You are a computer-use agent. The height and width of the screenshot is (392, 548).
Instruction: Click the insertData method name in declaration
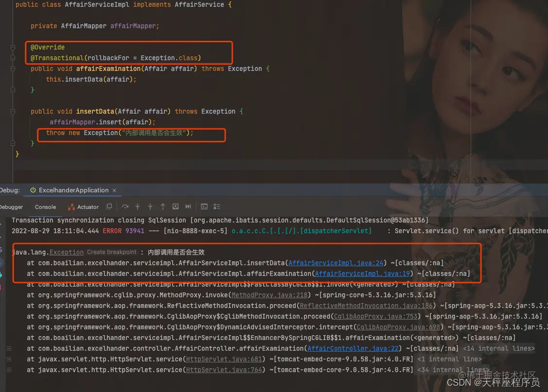click(x=95, y=111)
